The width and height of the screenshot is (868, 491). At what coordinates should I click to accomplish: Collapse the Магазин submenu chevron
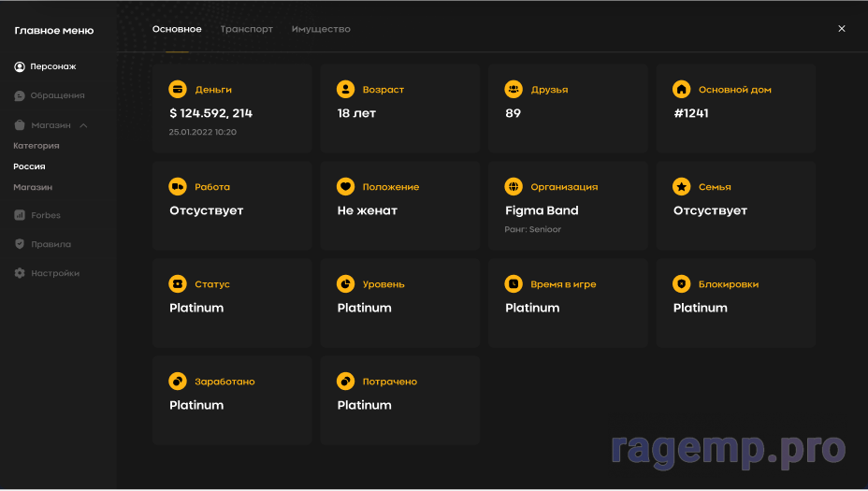pos(83,125)
